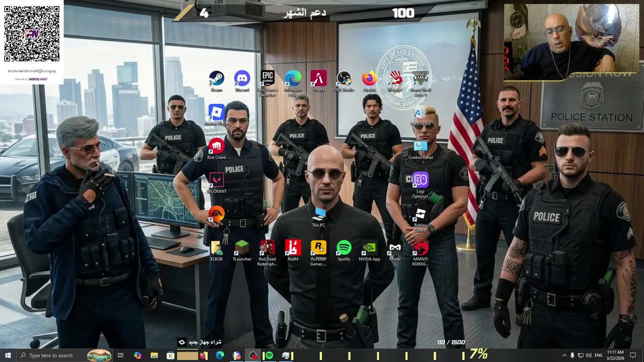Image resolution: width=644 pixels, height=362 pixels.
Task: Switch to Spotify on the taskbar
Action: click(269, 355)
